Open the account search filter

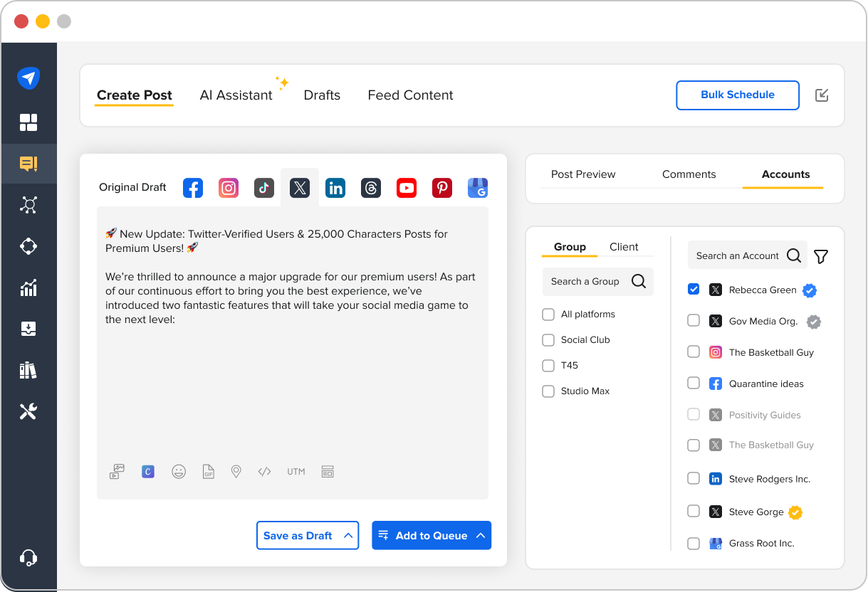pos(821,255)
